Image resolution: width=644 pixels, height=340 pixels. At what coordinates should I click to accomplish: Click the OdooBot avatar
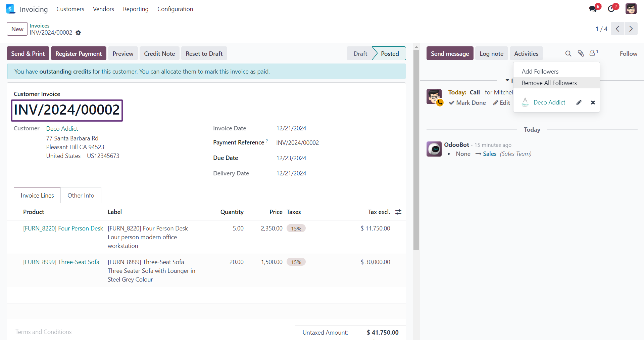[x=434, y=149]
